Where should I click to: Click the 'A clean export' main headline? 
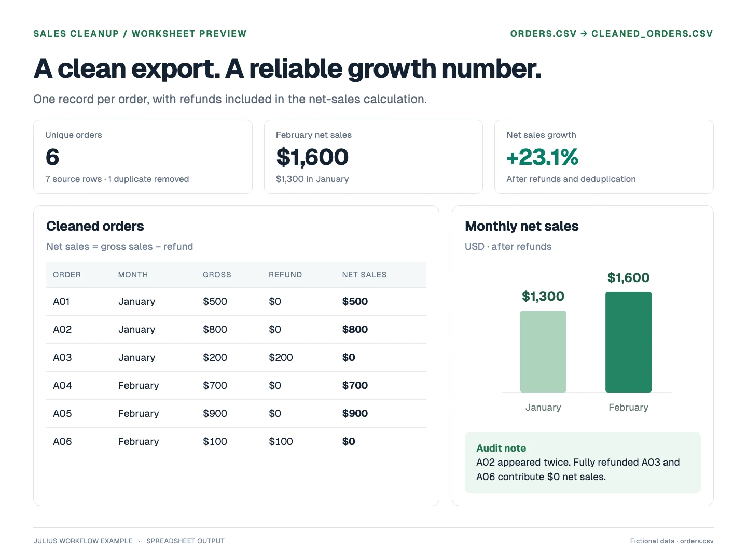click(288, 68)
